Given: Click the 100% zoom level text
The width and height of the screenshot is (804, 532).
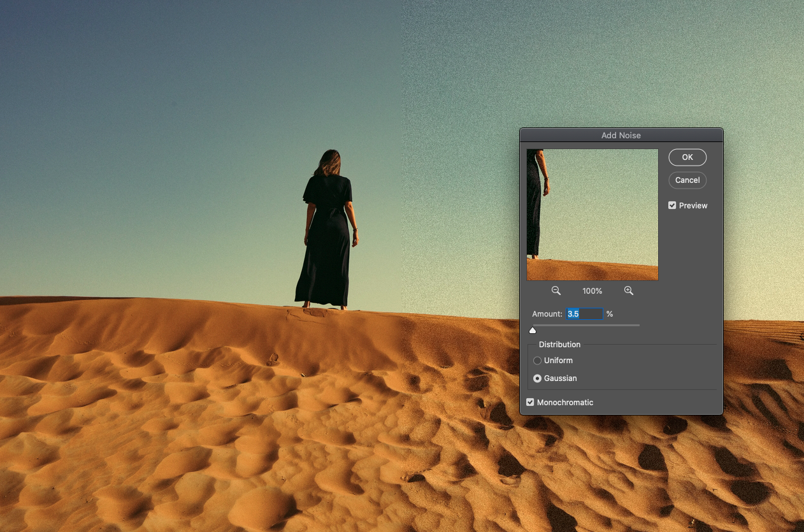Looking at the screenshot, I should coord(592,291).
